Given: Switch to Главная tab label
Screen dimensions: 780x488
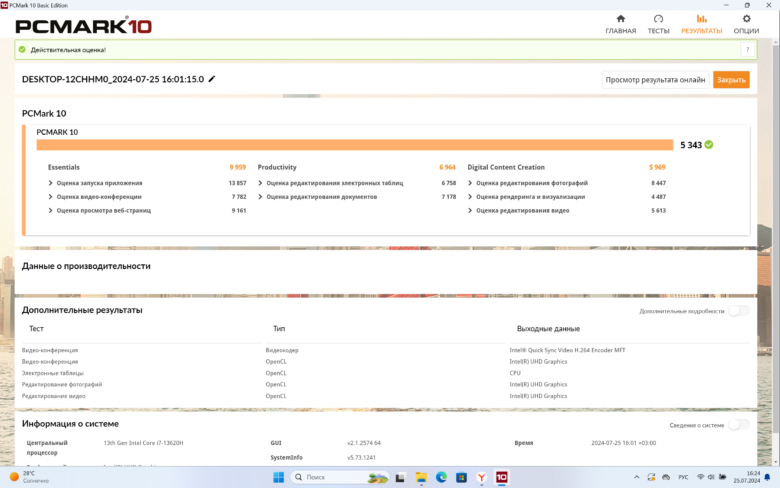Looking at the screenshot, I should pyautogui.click(x=620, y=31).
